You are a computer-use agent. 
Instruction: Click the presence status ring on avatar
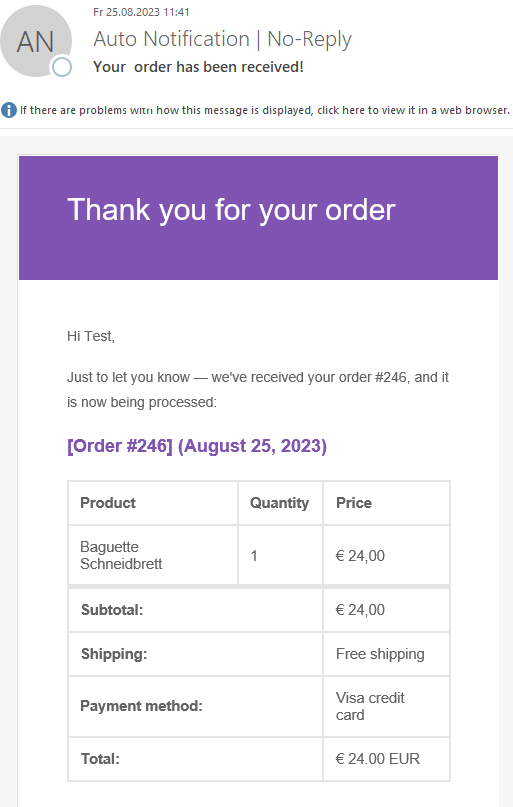62,67
